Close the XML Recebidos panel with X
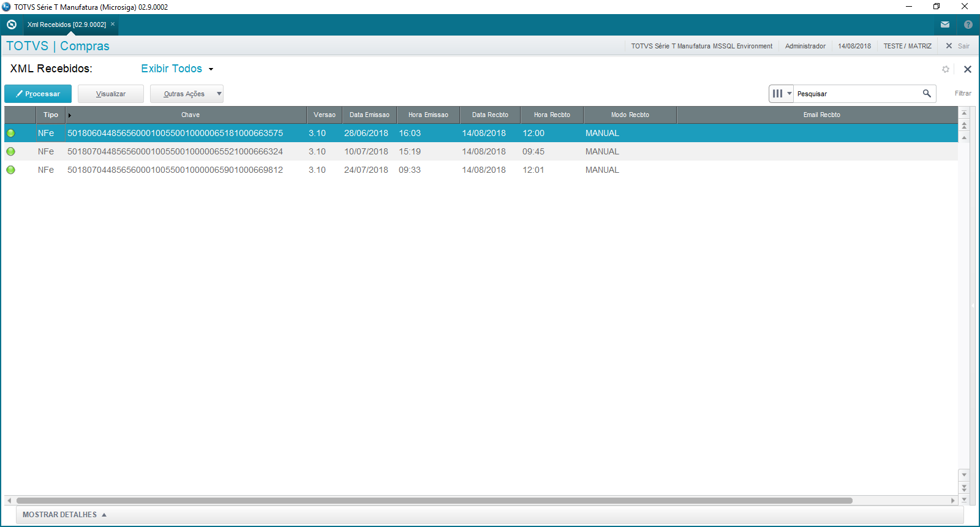This screenshot has width=980, height=527. [967, 69]
